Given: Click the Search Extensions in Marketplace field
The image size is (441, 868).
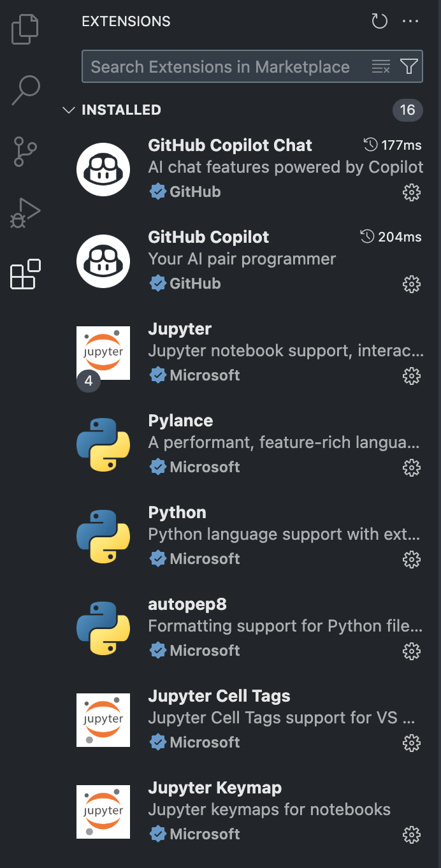Looking at the screenshot, I should [x=223, y=67].
